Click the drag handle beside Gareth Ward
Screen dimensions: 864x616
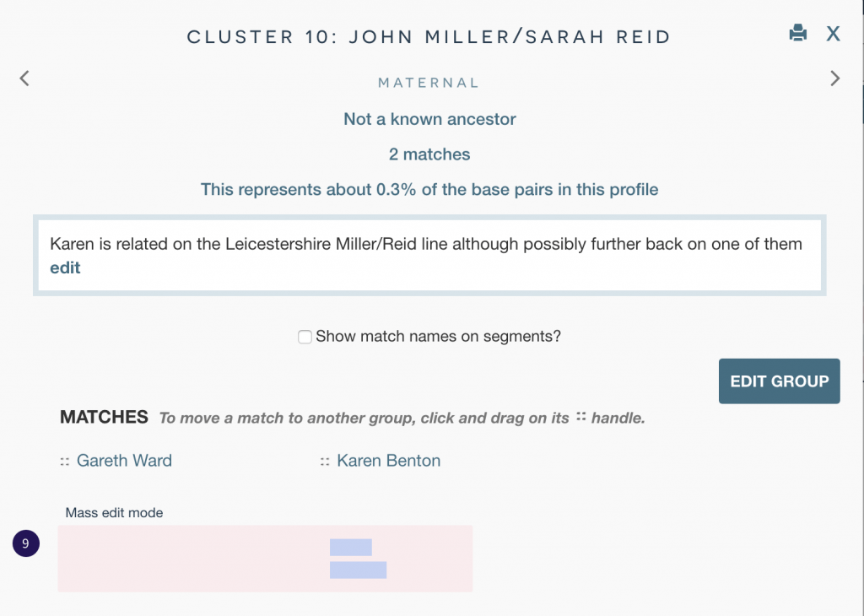[64, 462]
